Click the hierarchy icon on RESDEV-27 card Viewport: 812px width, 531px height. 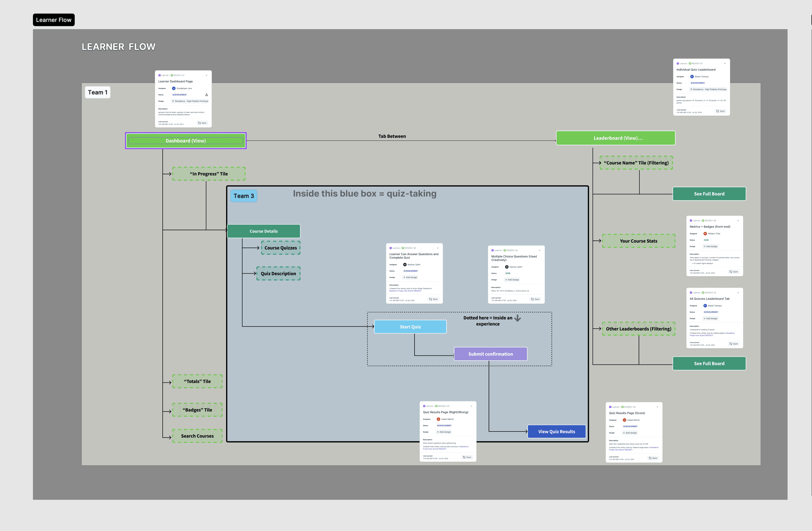click(206, 95)
